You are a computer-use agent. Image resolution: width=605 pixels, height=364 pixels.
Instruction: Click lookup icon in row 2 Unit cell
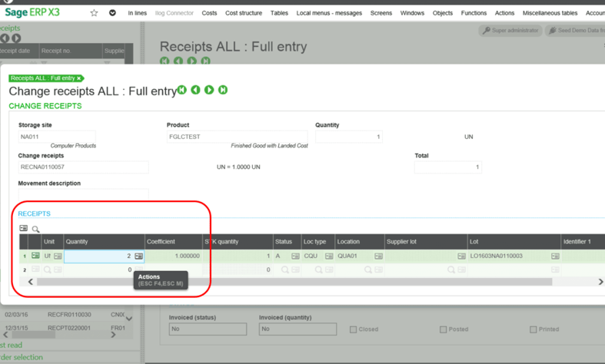click(48, 270)
